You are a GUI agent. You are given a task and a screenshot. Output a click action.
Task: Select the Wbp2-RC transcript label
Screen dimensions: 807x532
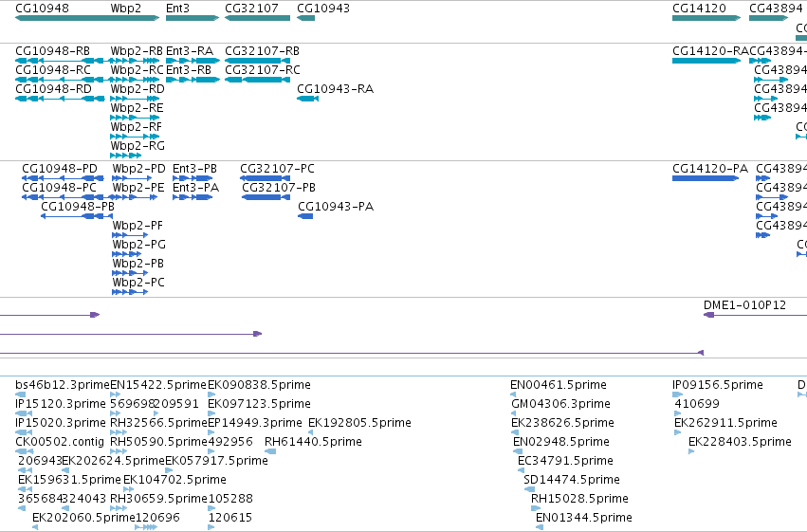pos(137,70)
